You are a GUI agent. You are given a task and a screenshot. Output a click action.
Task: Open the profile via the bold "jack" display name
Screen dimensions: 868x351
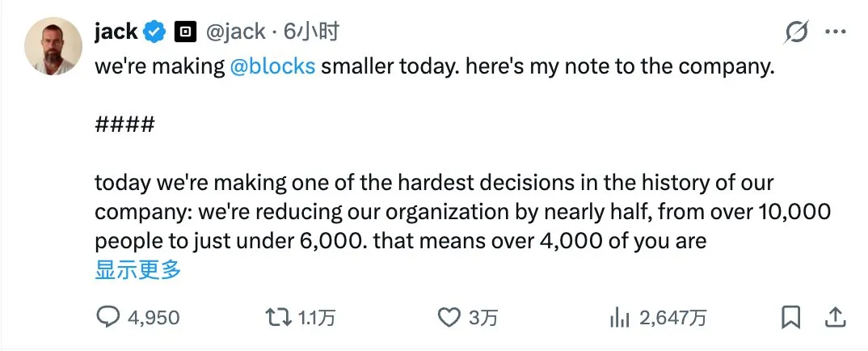116,32
